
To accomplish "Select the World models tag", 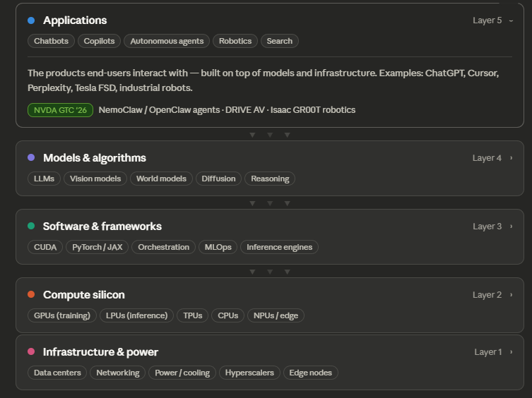I will 161,179.
